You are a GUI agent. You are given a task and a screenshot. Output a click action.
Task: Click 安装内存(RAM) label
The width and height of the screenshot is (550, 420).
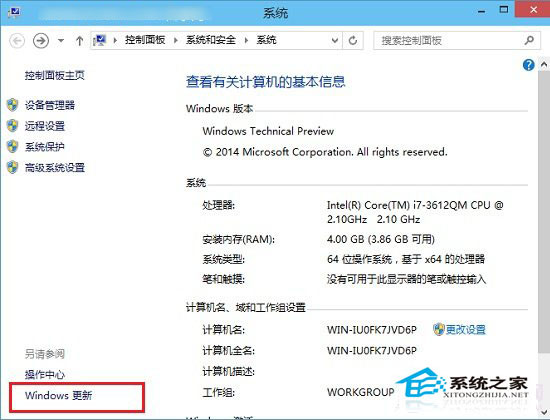point(239,239)
